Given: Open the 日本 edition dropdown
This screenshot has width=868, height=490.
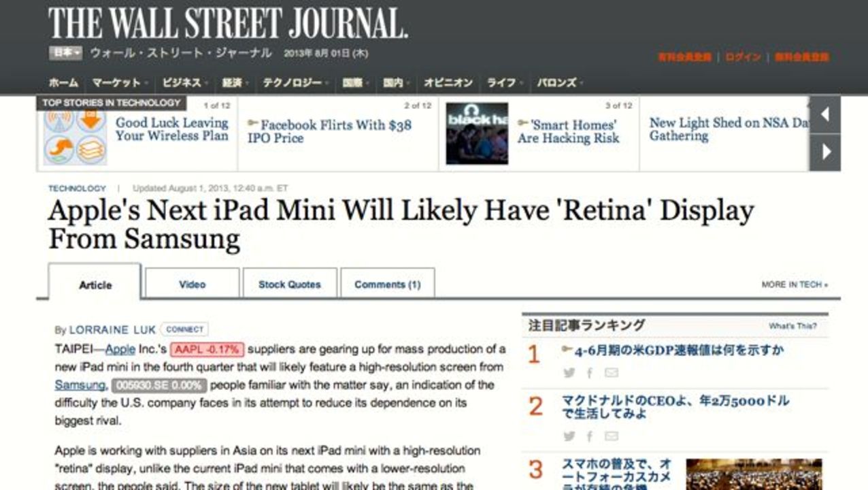Looking at the screenshot, I should (65, 52).
